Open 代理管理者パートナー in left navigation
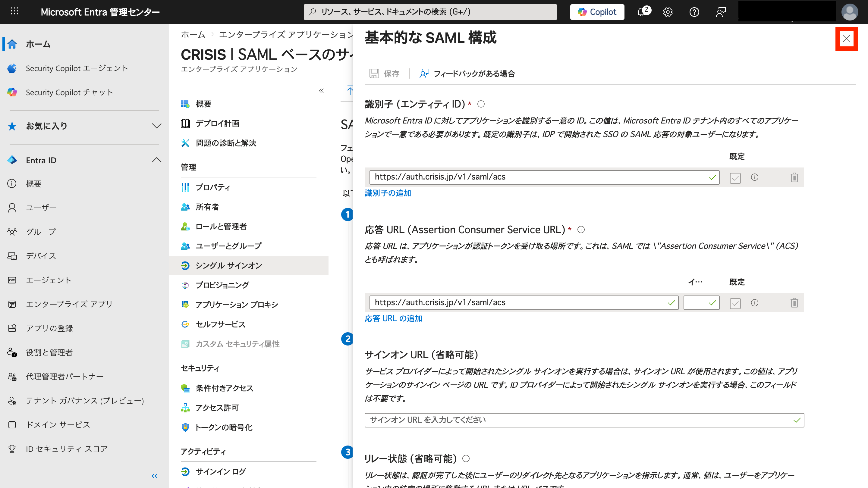 click(84, 377)
